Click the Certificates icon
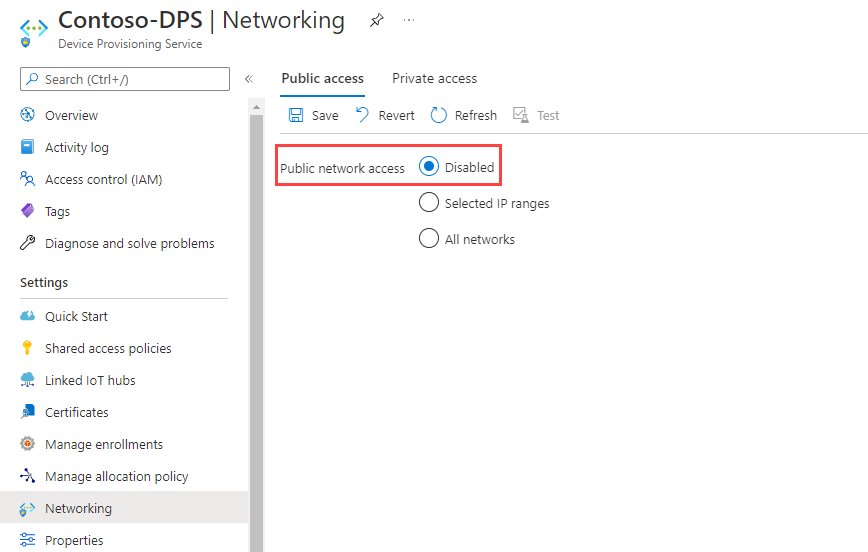Viewport: 868px width, 552px height. 27,411
